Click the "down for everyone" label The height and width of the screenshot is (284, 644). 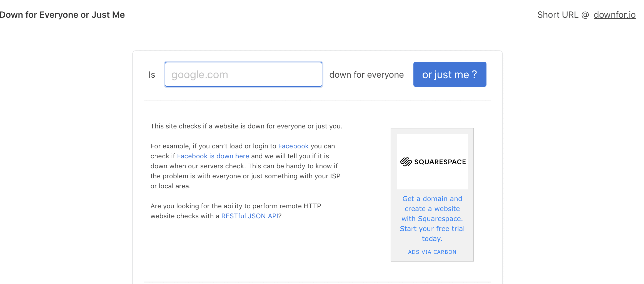point(366,75)
